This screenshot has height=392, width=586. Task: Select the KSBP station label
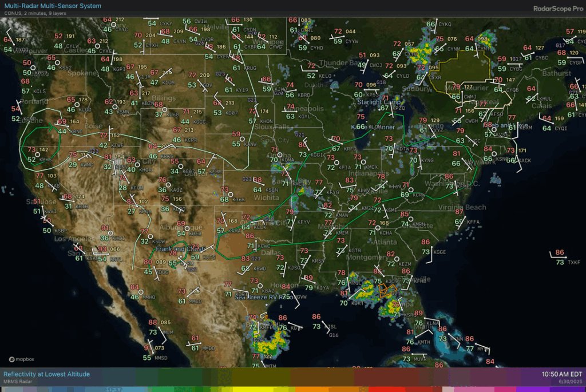[61, 231]
